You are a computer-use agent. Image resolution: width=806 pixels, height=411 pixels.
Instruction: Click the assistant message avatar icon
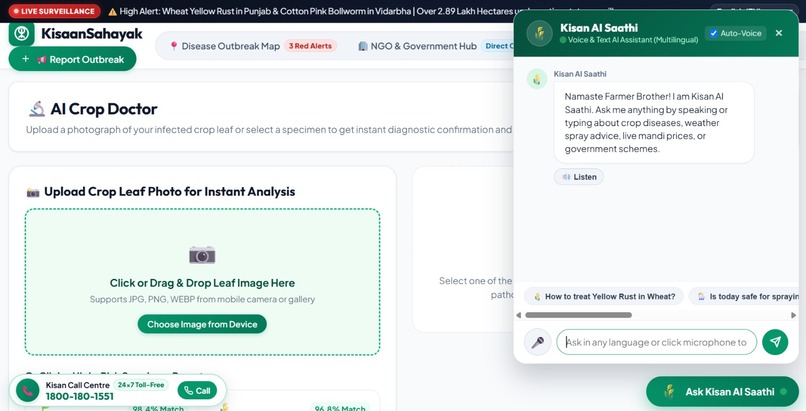[537, 79]
